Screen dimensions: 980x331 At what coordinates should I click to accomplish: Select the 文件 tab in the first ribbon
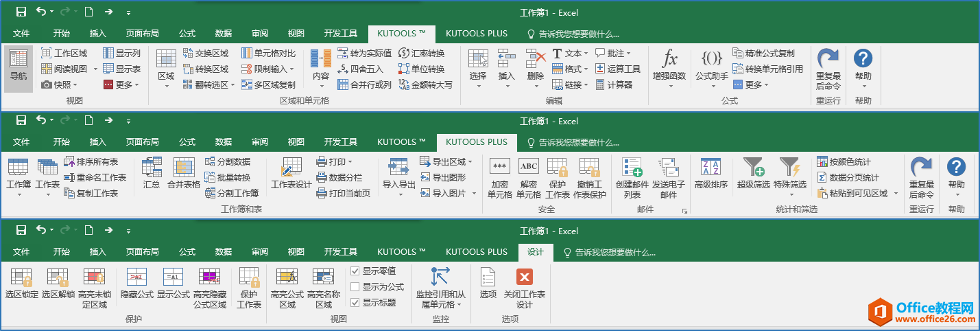21,33
